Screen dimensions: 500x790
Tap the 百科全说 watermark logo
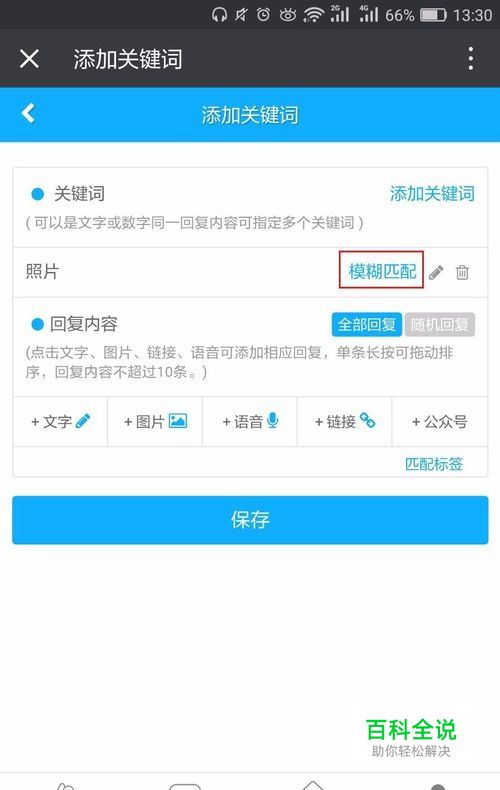coord(411,738)
